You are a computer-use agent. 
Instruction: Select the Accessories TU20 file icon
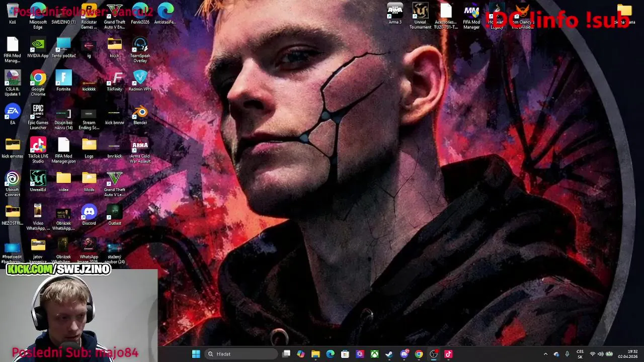(446, 16)
